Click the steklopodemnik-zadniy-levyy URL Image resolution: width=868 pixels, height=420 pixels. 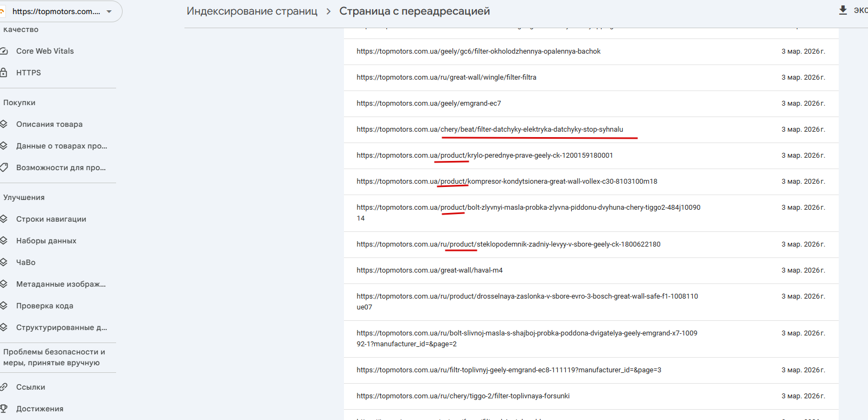tap(508, 244)
